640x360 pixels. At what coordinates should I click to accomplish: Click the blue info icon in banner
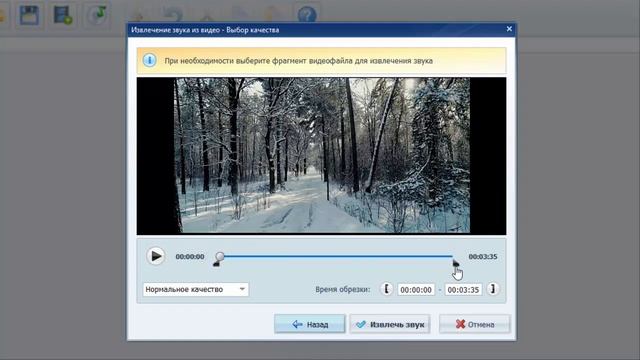pyautogui.click(x=150, y=60)
